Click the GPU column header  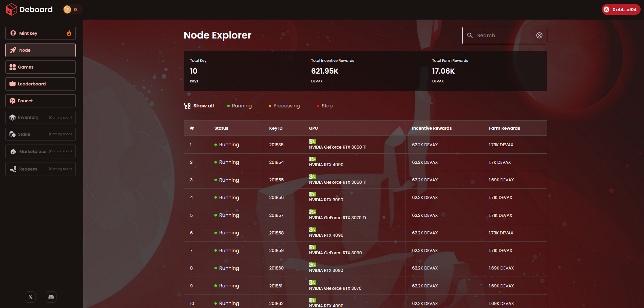click(x=313, y=128)
